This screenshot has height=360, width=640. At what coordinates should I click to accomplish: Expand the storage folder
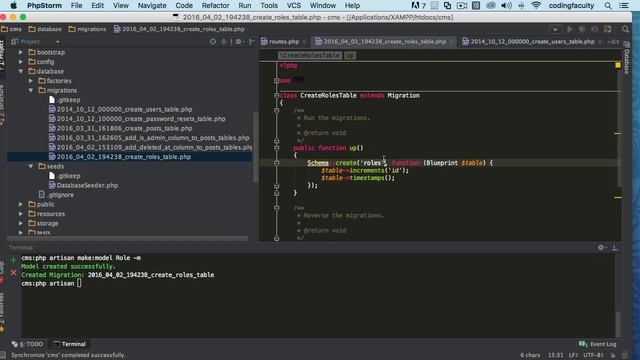click(21, 223)
